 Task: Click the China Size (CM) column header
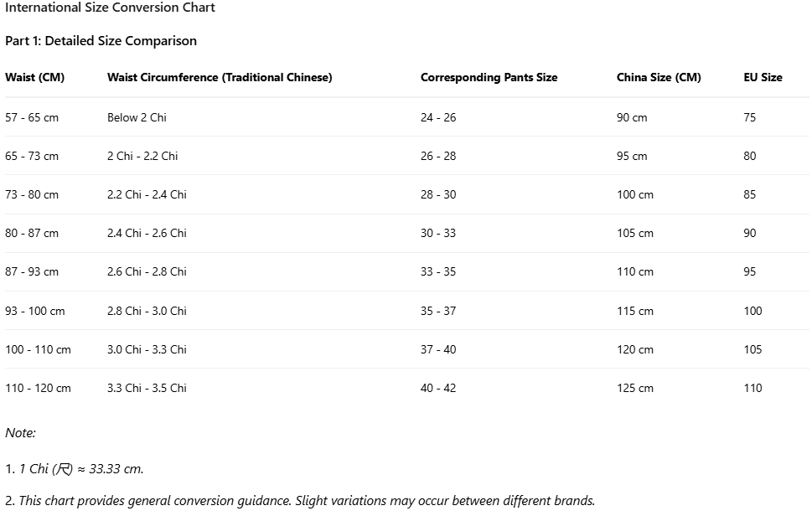click(x=659, y=77)
